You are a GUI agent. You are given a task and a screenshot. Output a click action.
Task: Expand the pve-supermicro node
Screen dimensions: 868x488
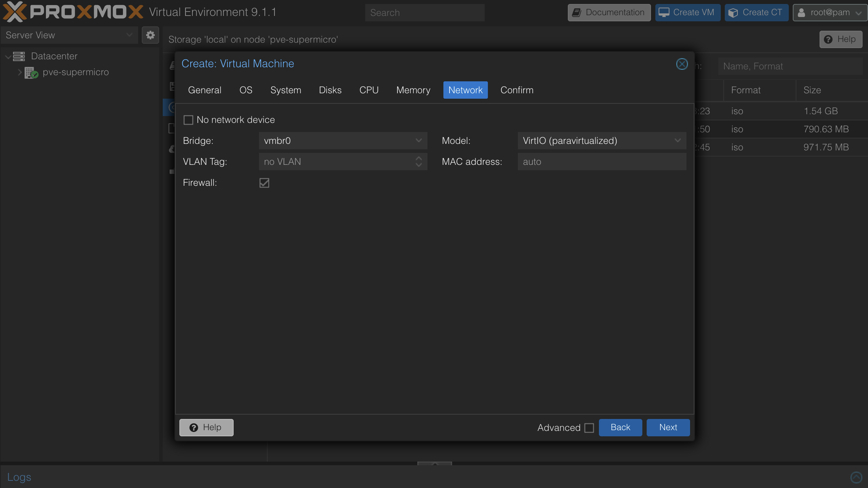[x=20, y=72]
